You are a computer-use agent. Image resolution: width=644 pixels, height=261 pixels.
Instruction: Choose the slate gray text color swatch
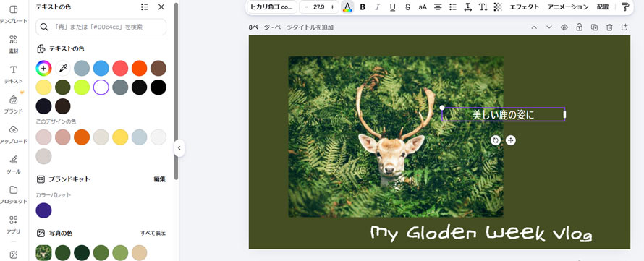[x=120, y=87]
